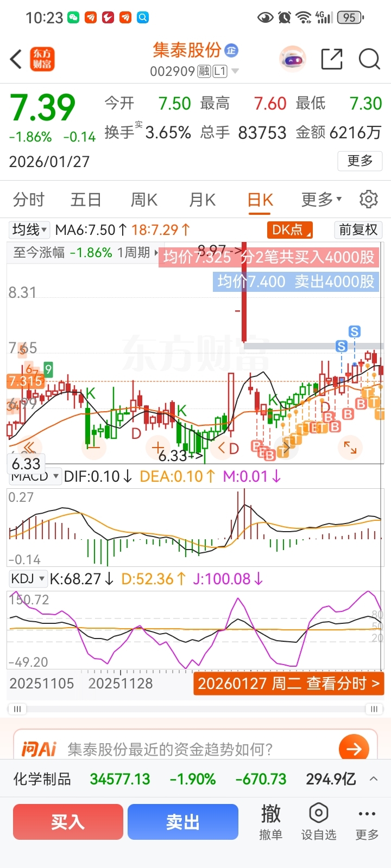Tap the 东方财富 logo icon
The image size is (391, 868).
pyautogui.click(x=42, y=59)
